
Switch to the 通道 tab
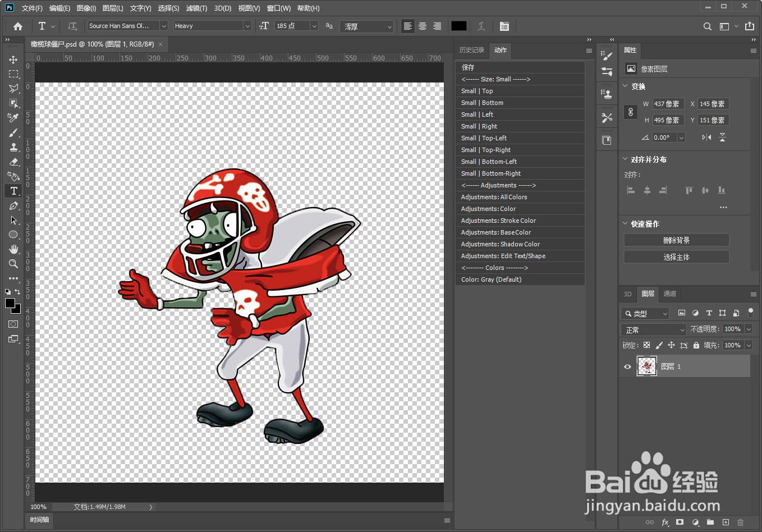670,293
